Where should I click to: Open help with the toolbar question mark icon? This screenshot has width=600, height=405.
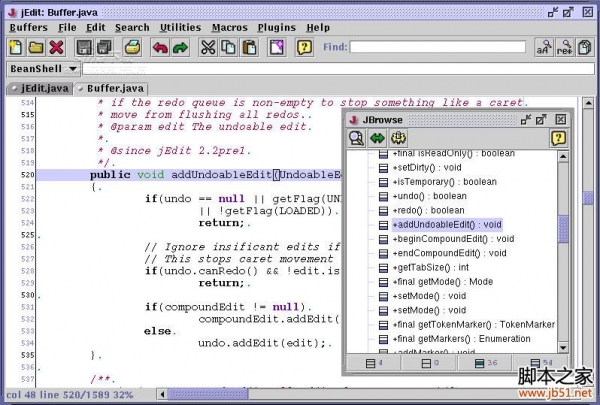(304, 47)
